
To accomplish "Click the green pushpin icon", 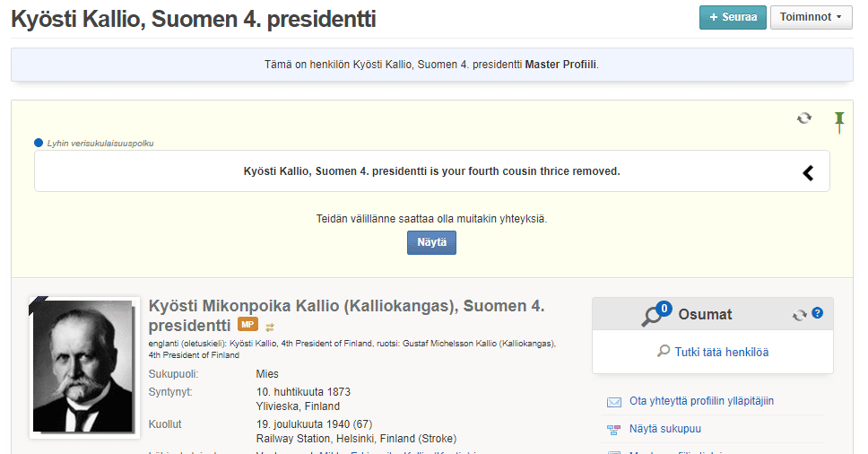I will (839, 122).
